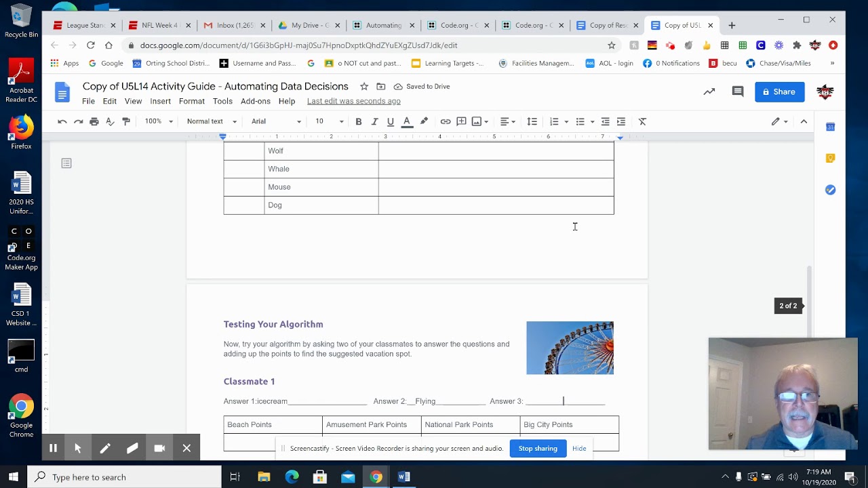Add a comment with the toolbar icon
Screen dimensions: 868x488
(462, 121)
